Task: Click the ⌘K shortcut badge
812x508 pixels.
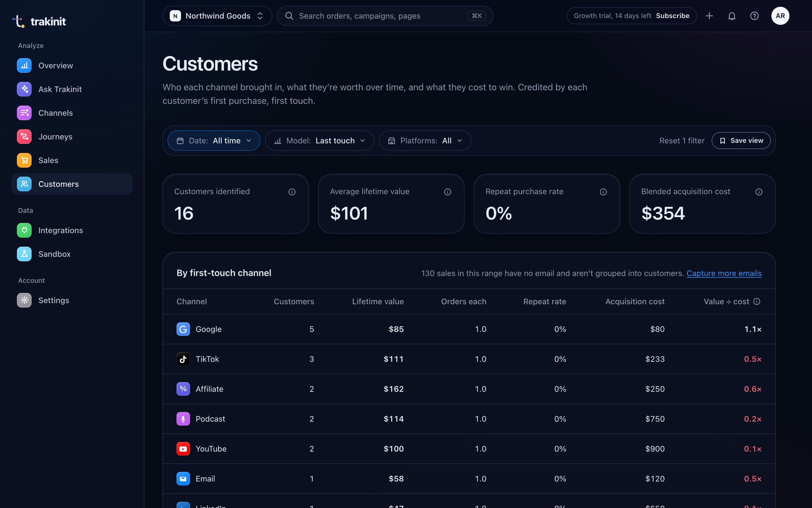Action: pyautogui.click(x=476, y=16)
